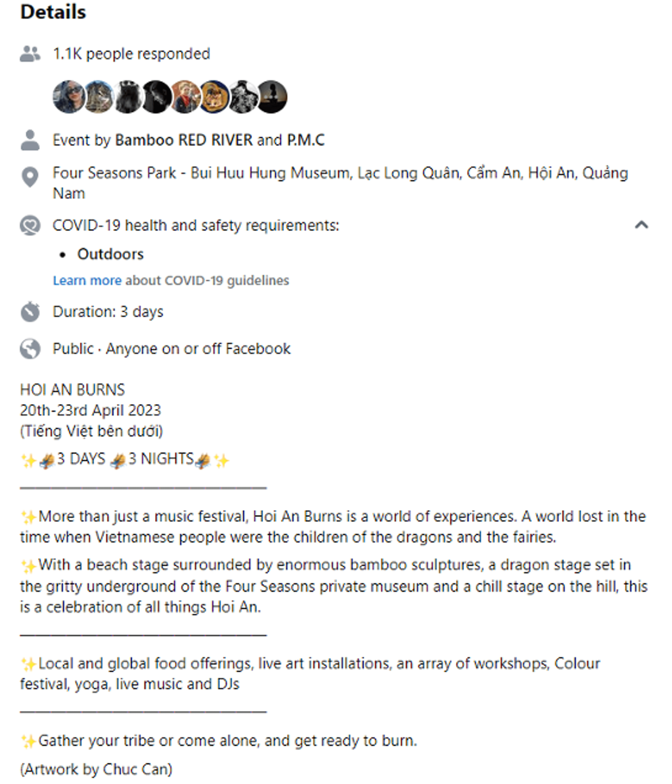
Task: Open the Bamboo RED RIVER host page
Action: (x=184, y=140)
